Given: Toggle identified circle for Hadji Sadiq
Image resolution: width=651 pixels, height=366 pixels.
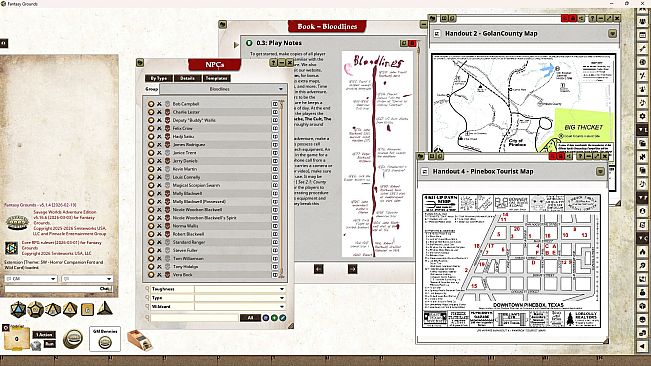Looking at the screenshot, I should pos(151,137).
